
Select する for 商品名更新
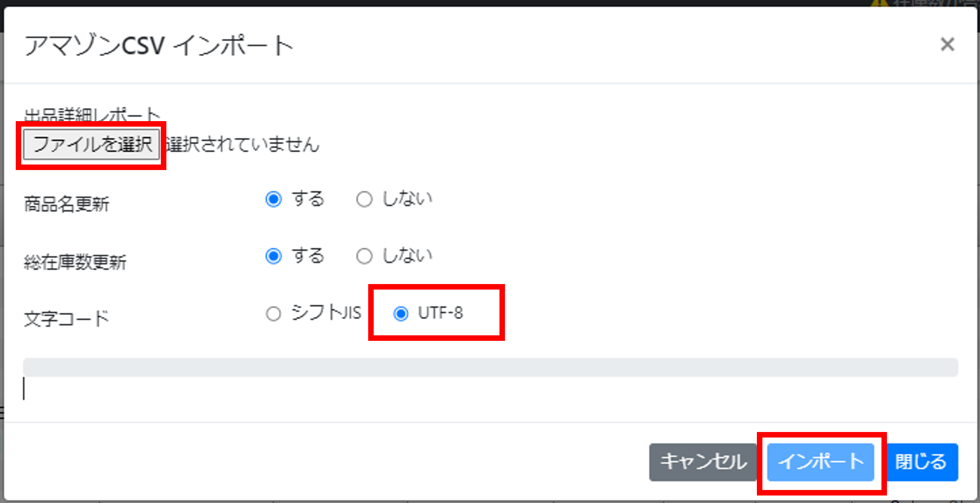274,199
